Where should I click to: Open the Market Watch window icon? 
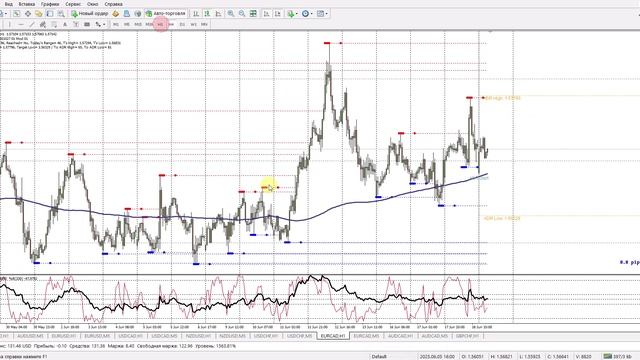(17, 13)
